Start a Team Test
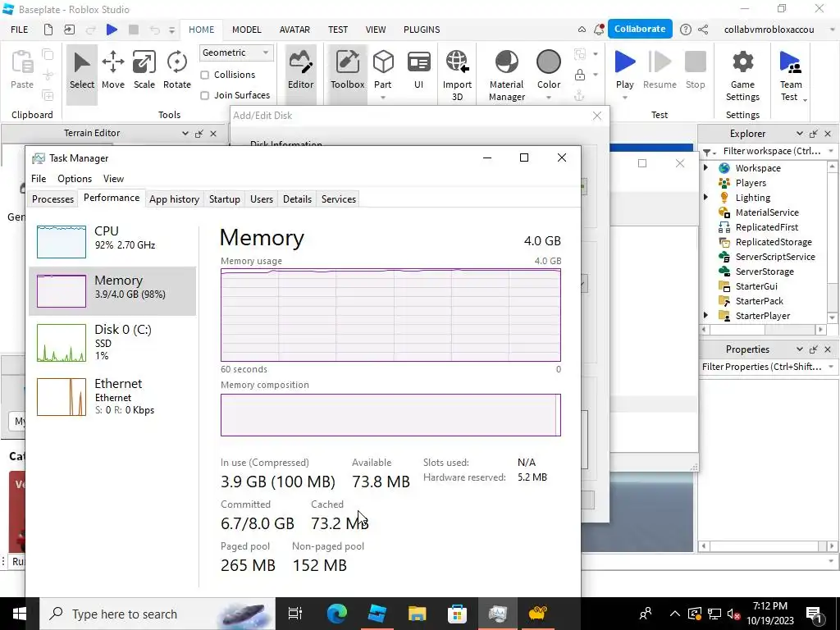840x630 pixels. click(x=790, y=75)
